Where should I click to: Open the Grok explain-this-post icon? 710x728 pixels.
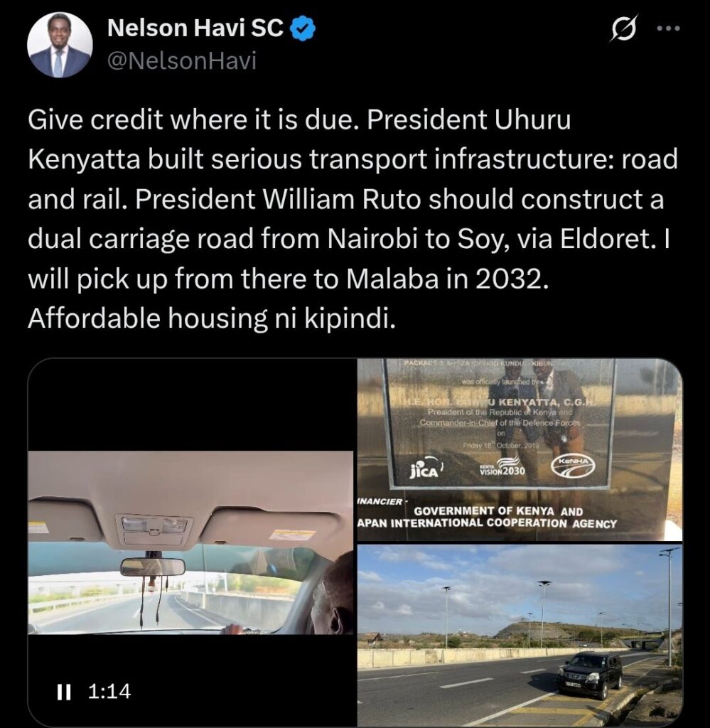[x=624, y=28]
